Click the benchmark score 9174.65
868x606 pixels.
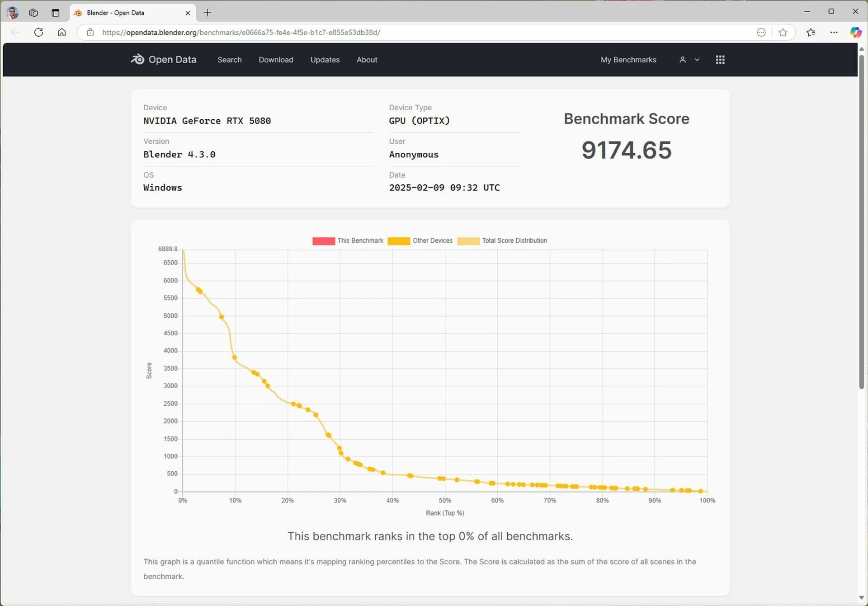(x=626, y=150)
